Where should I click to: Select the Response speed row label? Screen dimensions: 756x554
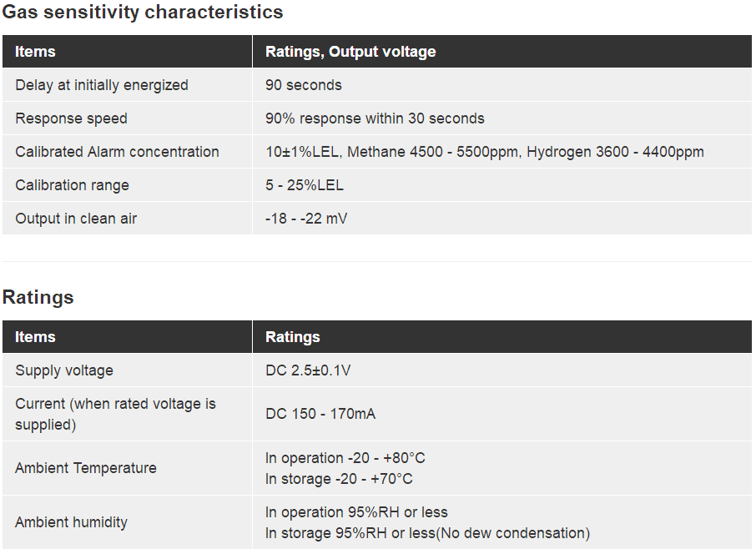click(72, 118)
